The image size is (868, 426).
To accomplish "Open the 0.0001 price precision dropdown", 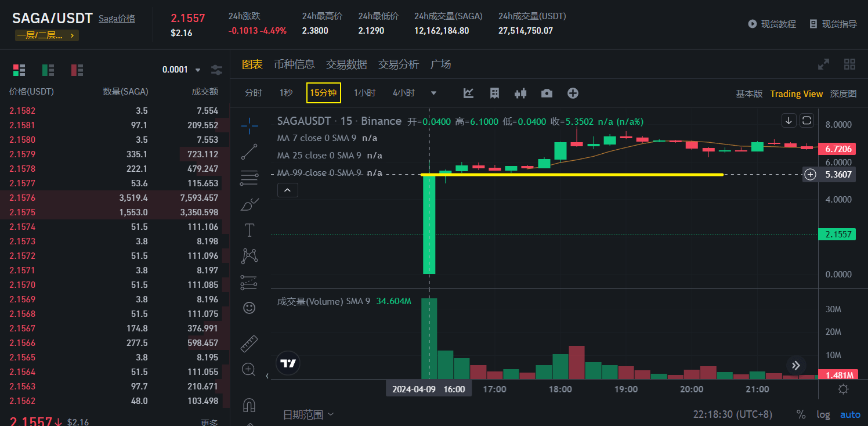I will pyautogui.click(x=182, y=70).
